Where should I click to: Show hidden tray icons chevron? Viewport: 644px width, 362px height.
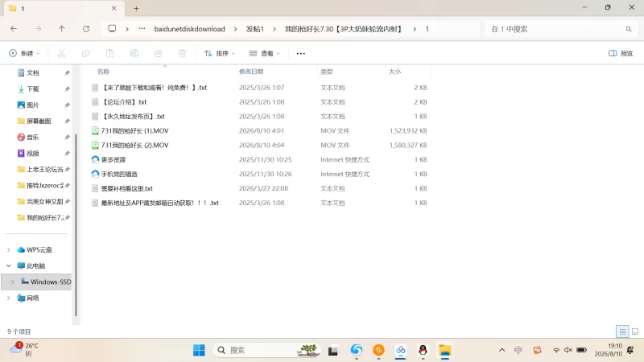pyautogui.click(x=502, y=350)
